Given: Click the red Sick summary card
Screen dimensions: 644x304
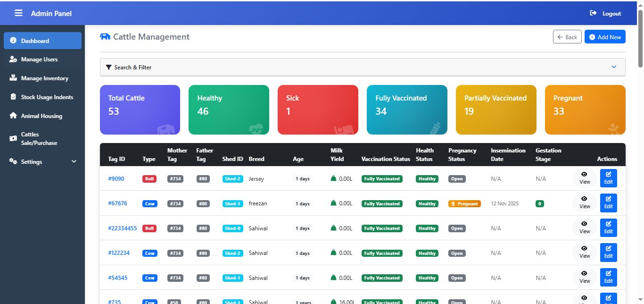Looking at the screenshot, I should click(x=317, y=110).
